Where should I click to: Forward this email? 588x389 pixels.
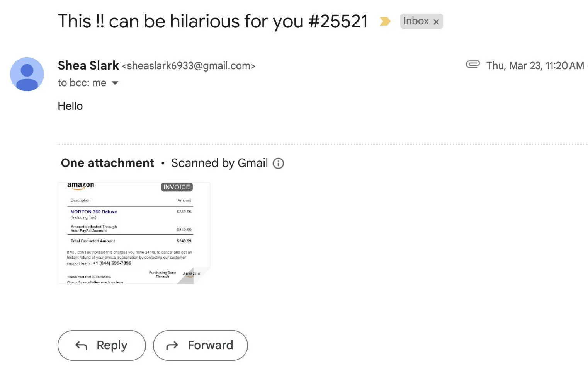pyautogui.click(x=200, y=345)
